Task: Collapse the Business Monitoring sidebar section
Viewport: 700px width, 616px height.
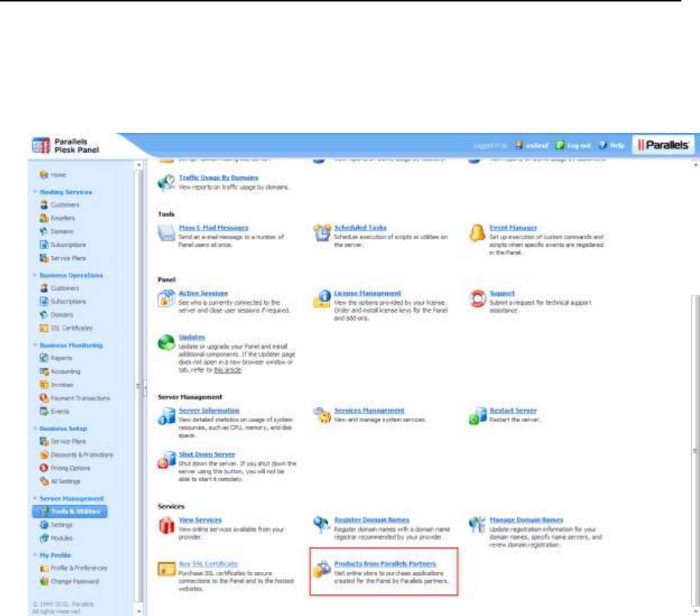Action: click(x=35, y=345)
